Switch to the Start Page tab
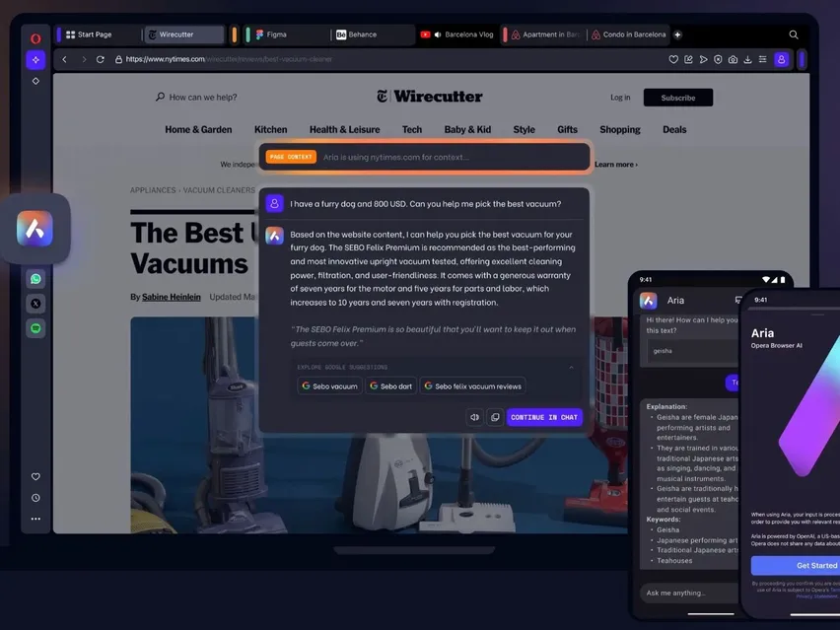 pos(101,35)
